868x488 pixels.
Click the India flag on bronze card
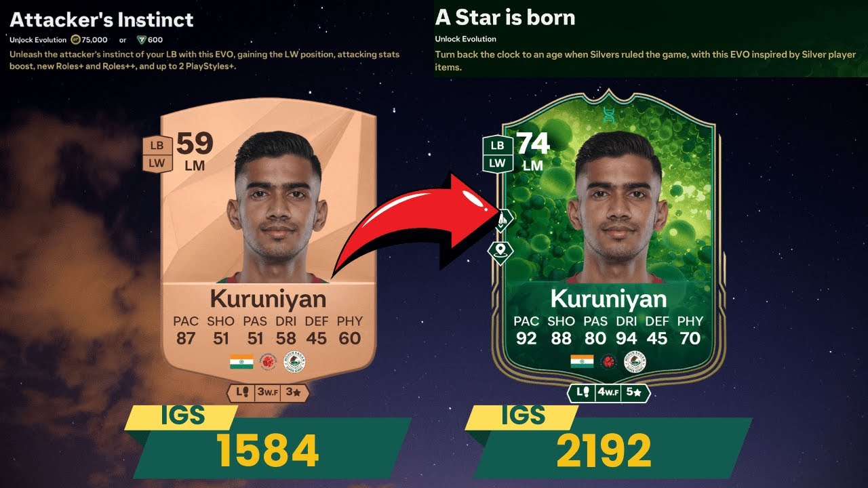241,362
